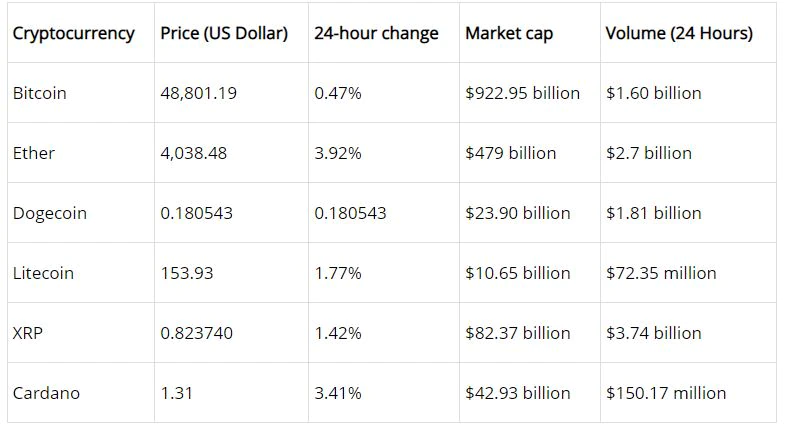Select the Volume (24 Hours) header

pos(679,33)
